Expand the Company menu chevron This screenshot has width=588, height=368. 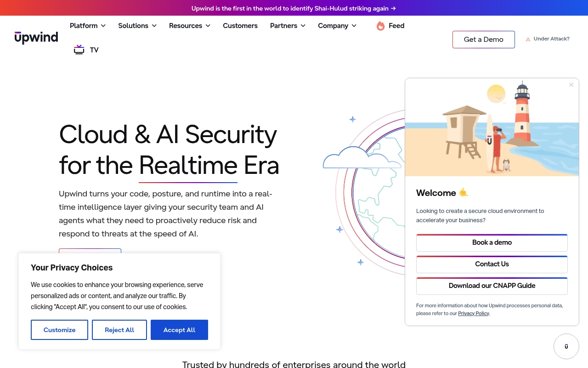[354, 26]
